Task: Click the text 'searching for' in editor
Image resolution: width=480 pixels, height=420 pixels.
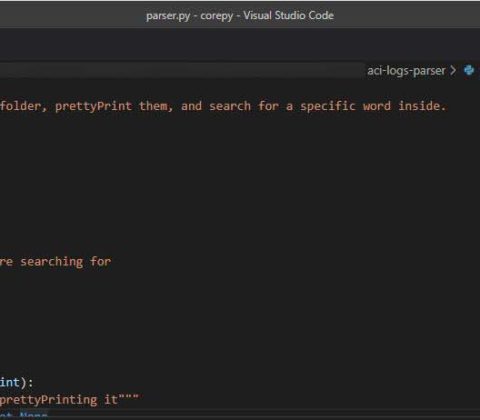Action: (66, 262)
